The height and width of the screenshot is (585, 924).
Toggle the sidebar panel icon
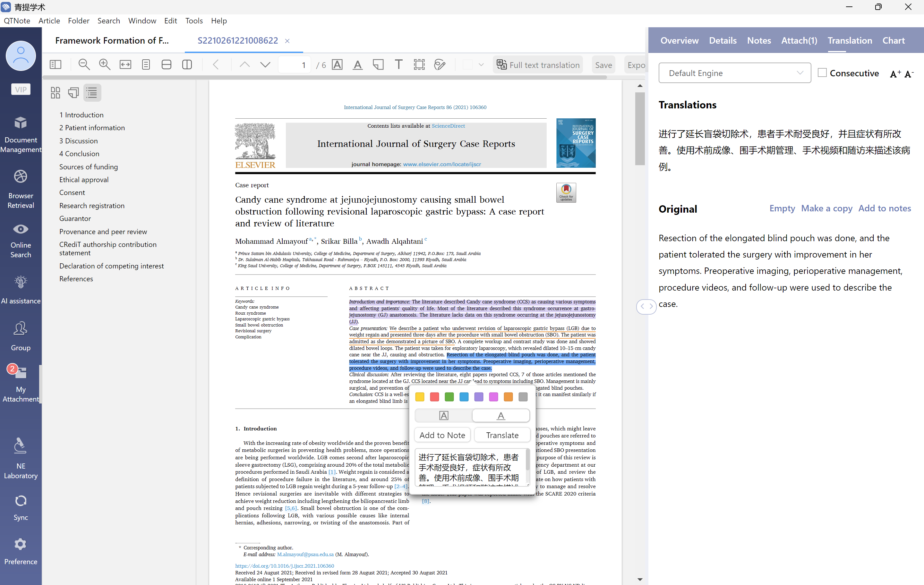tap(56, 65)
